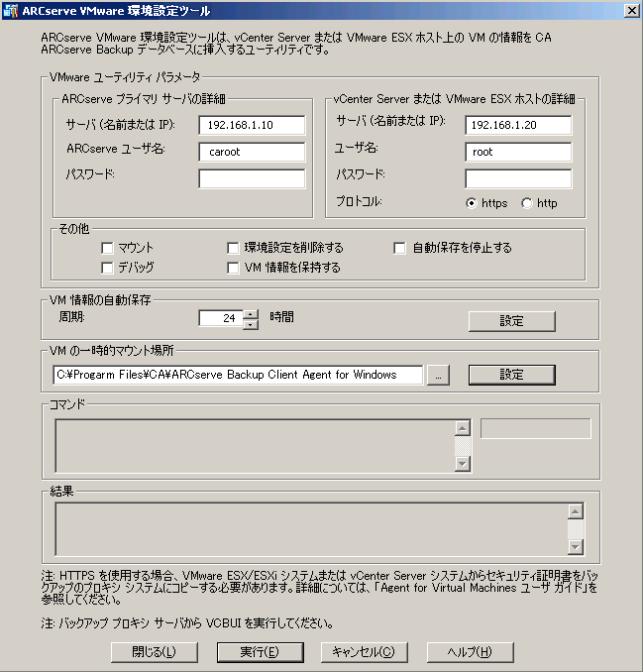Focus the ARCserve primary server password field
The height and width of the screenshot is (672, 643).
[252, 178]
